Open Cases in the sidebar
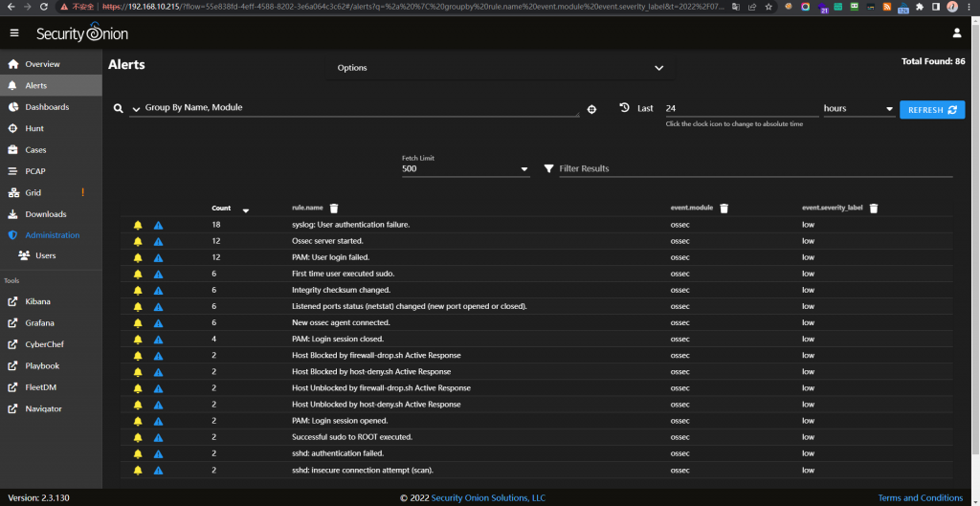Image resolution: width=980 pixels, height=506 pixels. [x=52, y=150]
